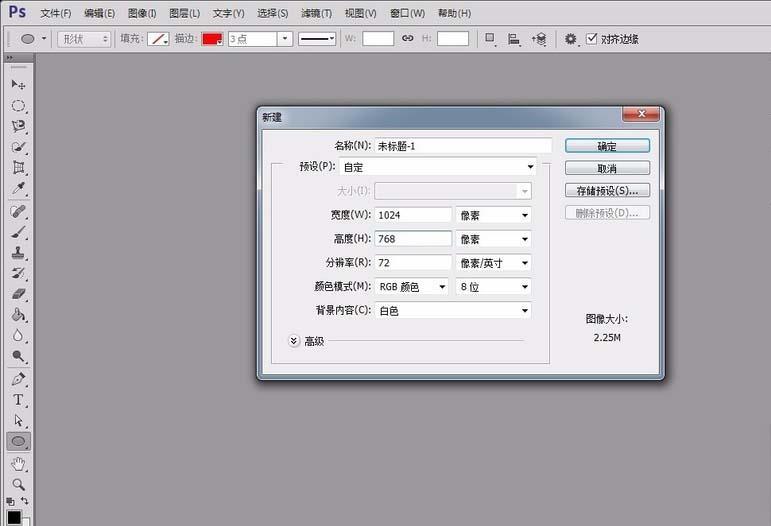Open the 形状 tool mode dropdown
This screenshot has width=771, height=526.
click(84, 39)
